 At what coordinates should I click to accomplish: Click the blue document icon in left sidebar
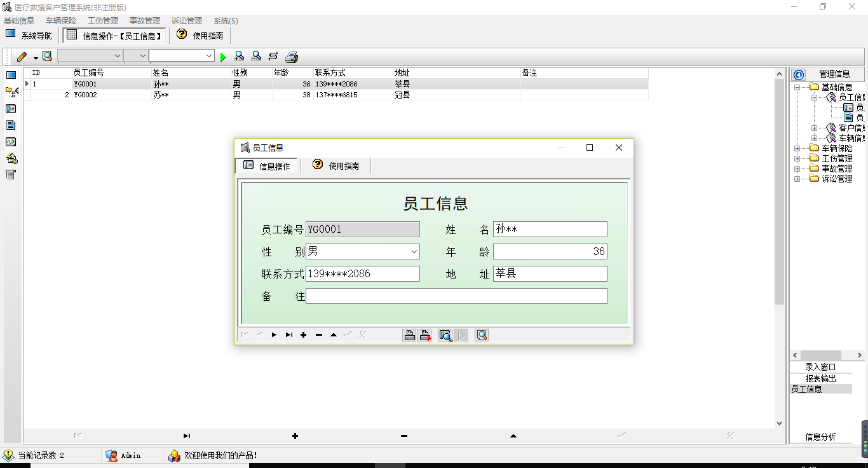pos(11,125)
